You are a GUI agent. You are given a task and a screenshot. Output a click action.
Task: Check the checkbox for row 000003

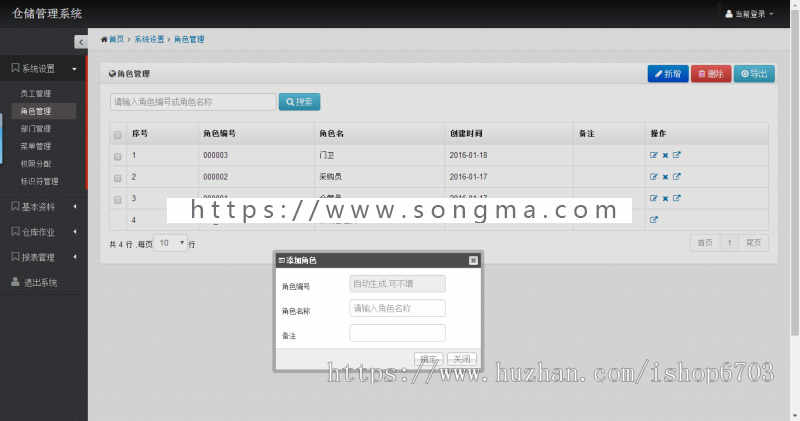[118, 157]
